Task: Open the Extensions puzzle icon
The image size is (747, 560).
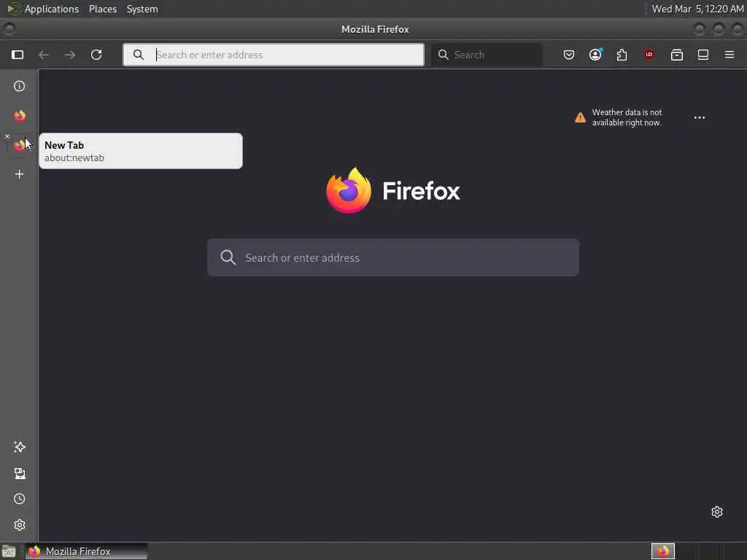Action: 622,55
